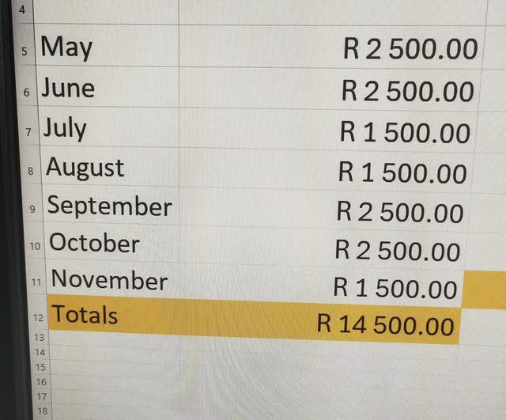The height and width of the screenshot is (420, 506).
Task: Select the May cell
Action: [107, 45]
